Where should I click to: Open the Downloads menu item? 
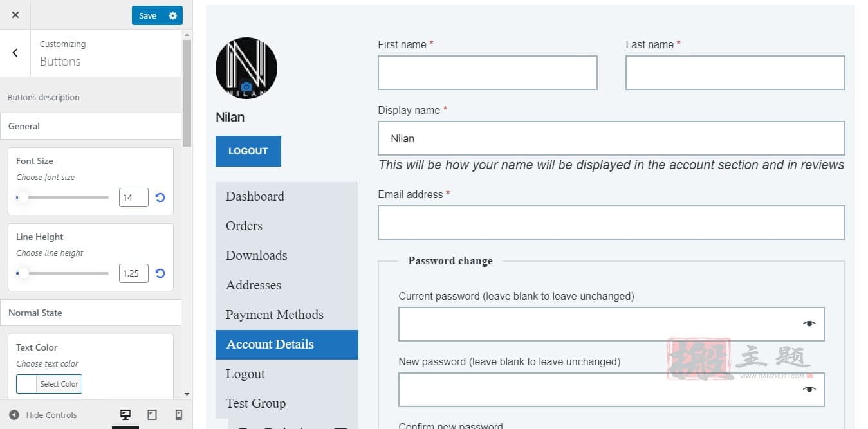coord(286,256)
